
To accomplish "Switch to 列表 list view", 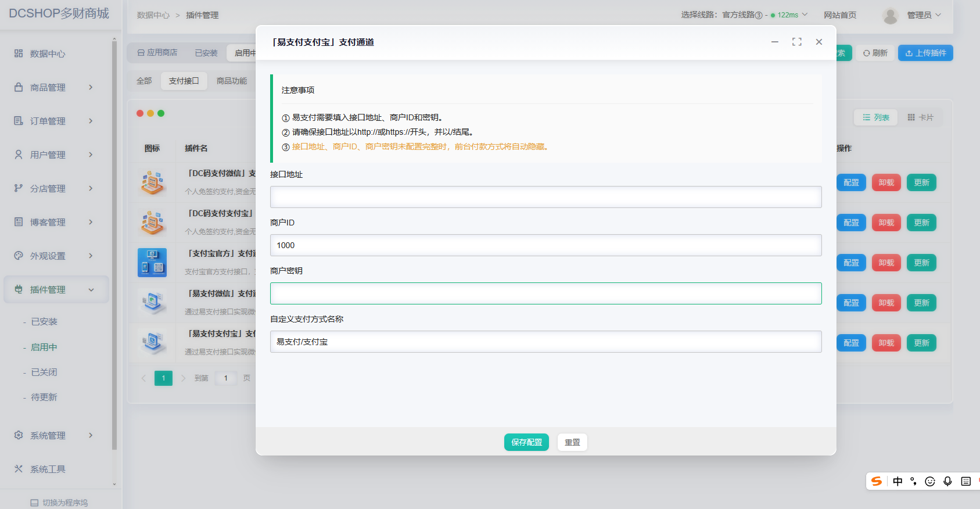I will (876, 117).
